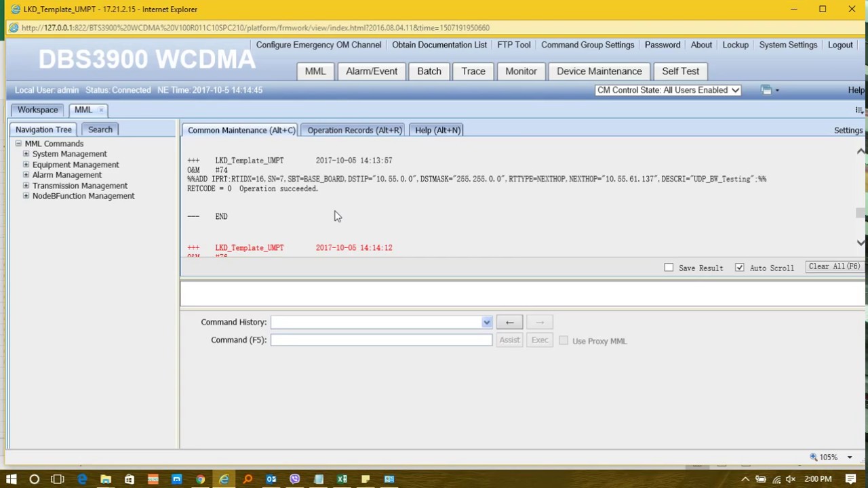
Task: Open the CM Control State dropdown
Action: point(668,90)
